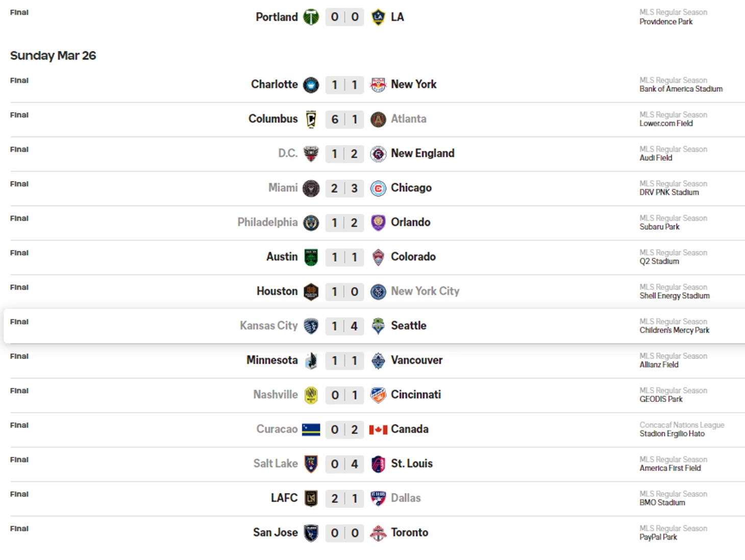Click the LAFC team crest
Screen dimensions: 745x560
pyautogui.click(x=311, y=498)
